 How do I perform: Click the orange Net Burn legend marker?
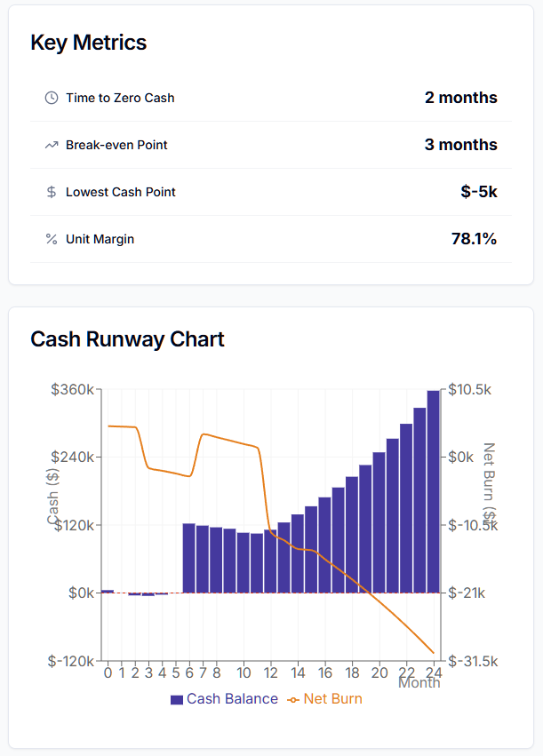pyautogui.click(x=294, y=699)
